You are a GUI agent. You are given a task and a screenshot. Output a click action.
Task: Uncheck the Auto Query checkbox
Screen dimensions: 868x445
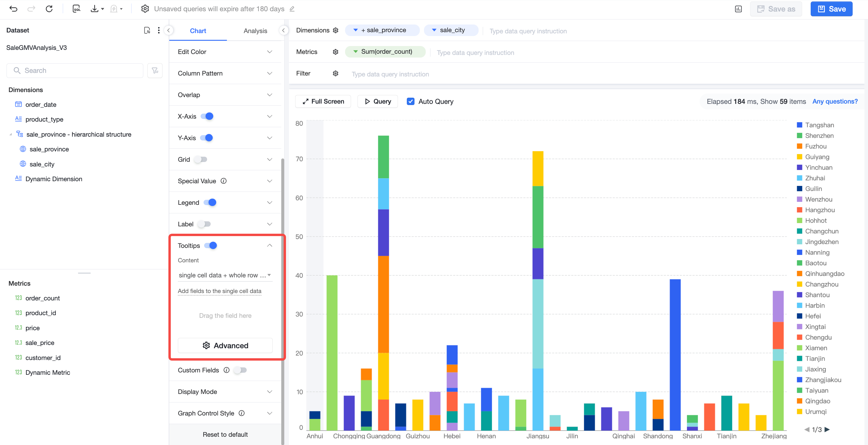point(410,101)
